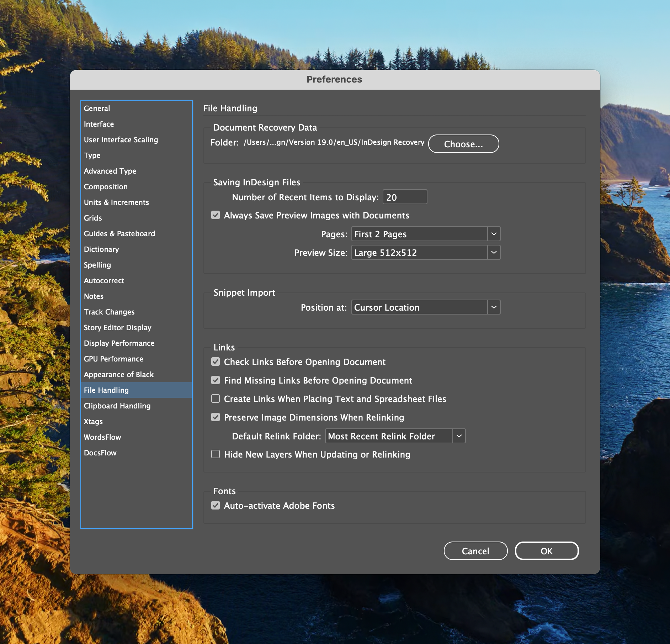Screen dimensions: 670x644
Task: Click OK to confirm preferences
Action: coord(546,551)
